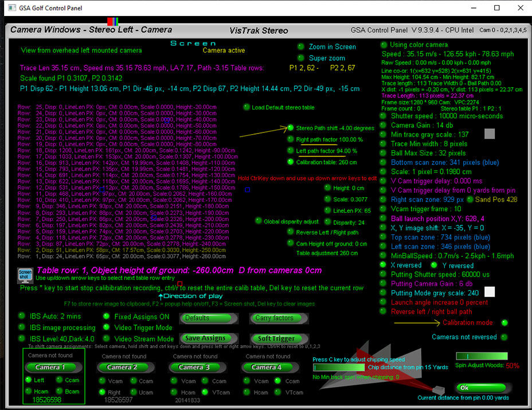Click the Global disparity adjust LED
The width and height of the screenshot is (532, 410).
[259, 221]
